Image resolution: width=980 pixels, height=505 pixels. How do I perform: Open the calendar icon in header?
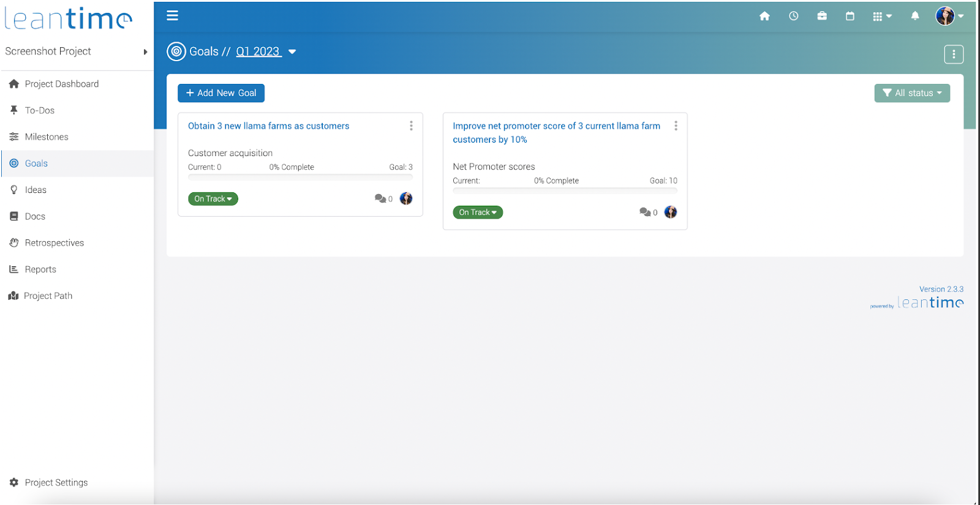(x=850, y=16)
